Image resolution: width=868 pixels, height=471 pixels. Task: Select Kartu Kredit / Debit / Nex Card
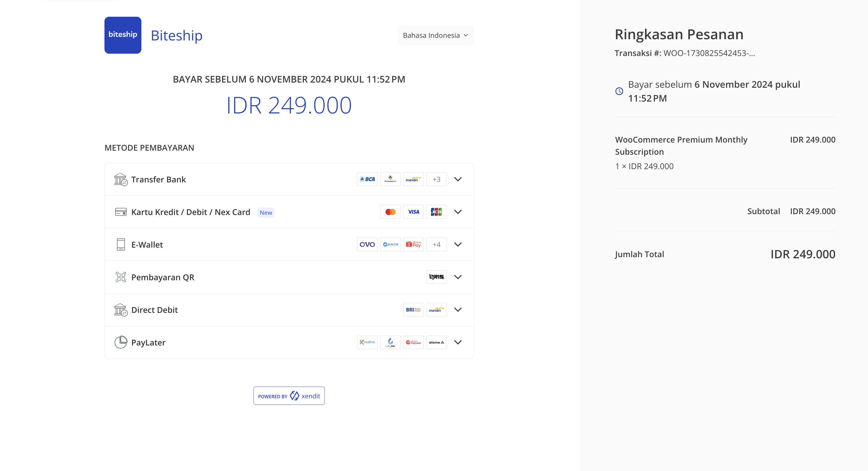191,212
